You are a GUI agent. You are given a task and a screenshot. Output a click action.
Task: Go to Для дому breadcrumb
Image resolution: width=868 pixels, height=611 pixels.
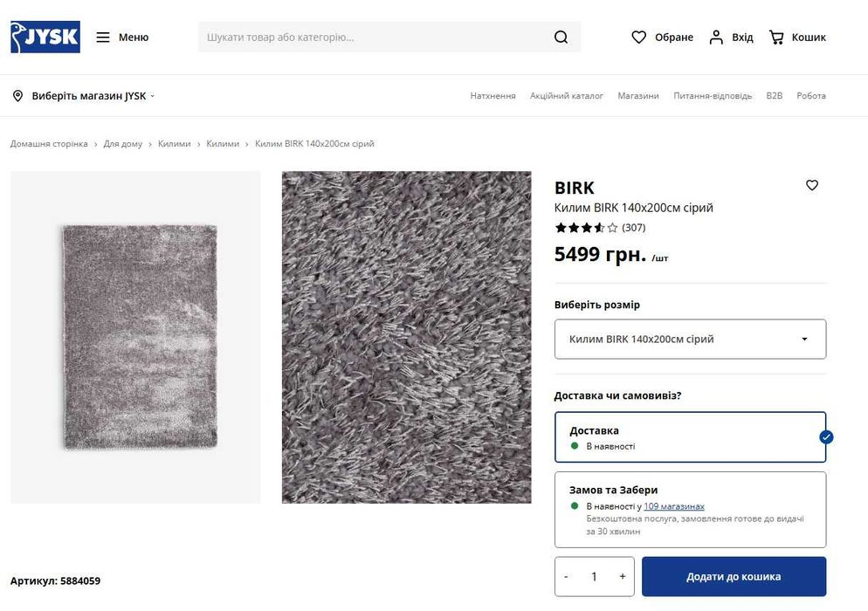point(123,144)
